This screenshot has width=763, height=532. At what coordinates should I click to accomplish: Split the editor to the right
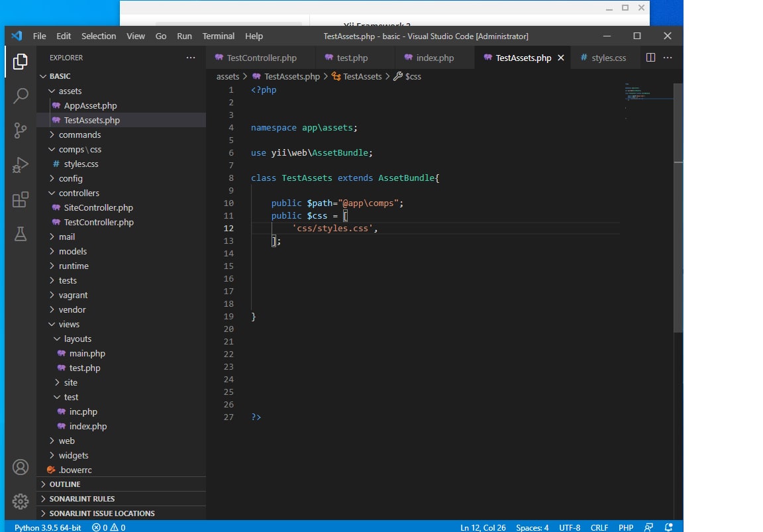pyautogui.click(x=650, y=58)
